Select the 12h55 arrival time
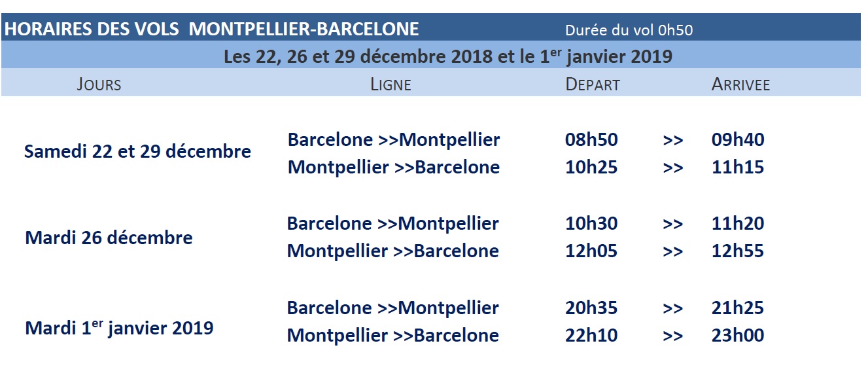Image resolution: width=868 pixels, height=375 pixels. coord(738,251)
